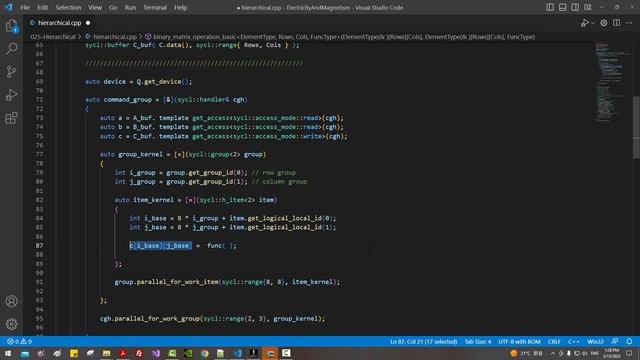
Task: Toggle primary side bar layout button
Action: (550, 7)
